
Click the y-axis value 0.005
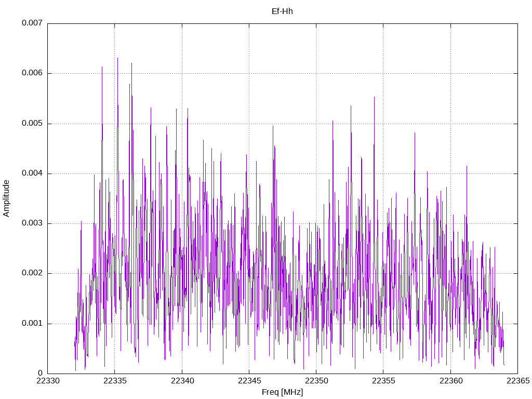coord(32,123)
